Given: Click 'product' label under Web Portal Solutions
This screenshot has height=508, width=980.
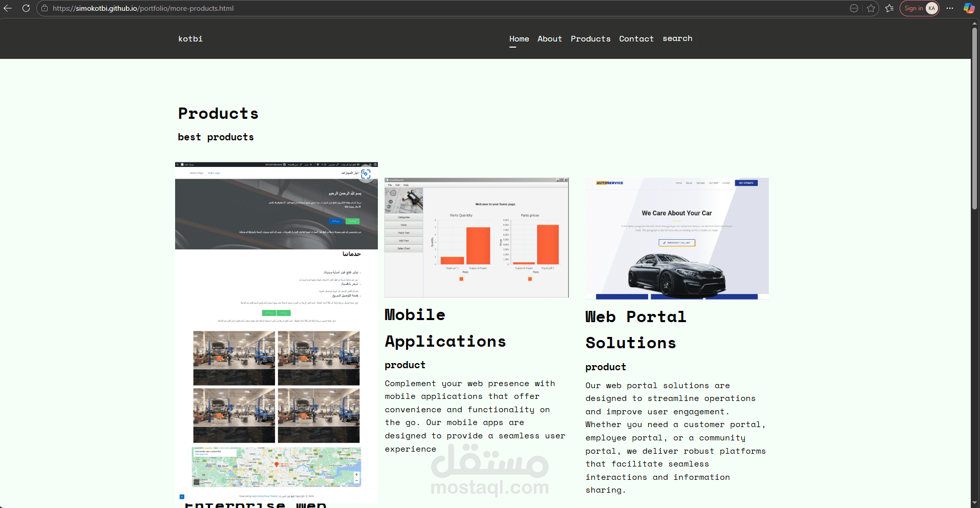Looking at the screenshot, I should (x=606, y=367).
